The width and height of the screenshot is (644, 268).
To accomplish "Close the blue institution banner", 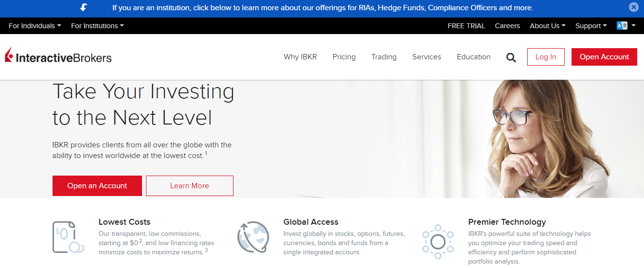I will tap(633, 7).
